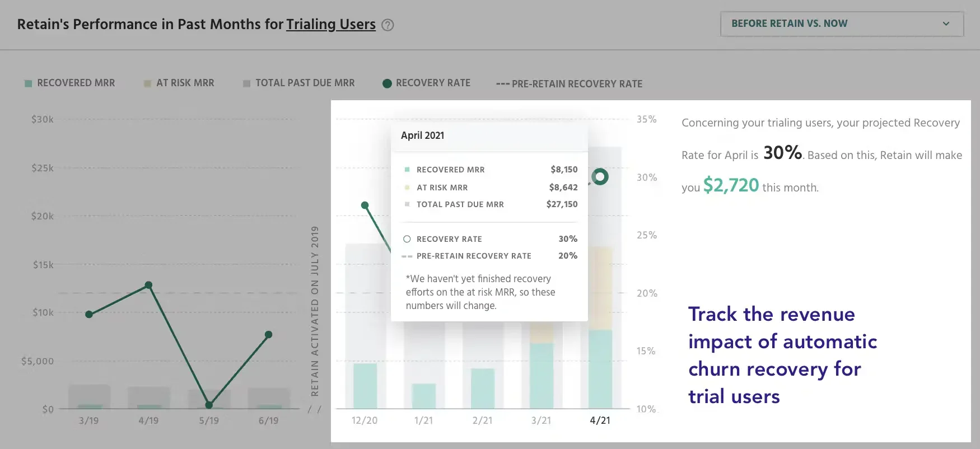Screen dimensions: 980x449
Task: Click the highlighted recovery rate point on the 4/21 line
Action: coord(601,177)
